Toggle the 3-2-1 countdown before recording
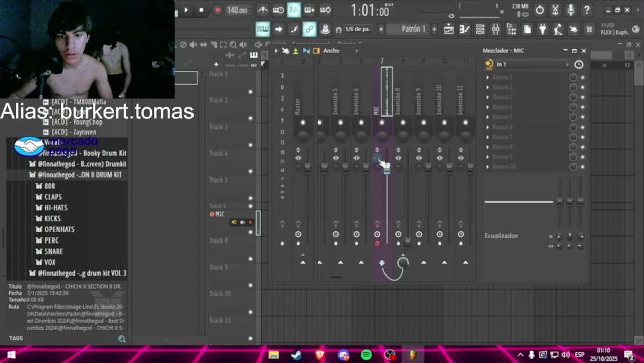The height and width of the screenshot is (363, 644). click(293, 10)
